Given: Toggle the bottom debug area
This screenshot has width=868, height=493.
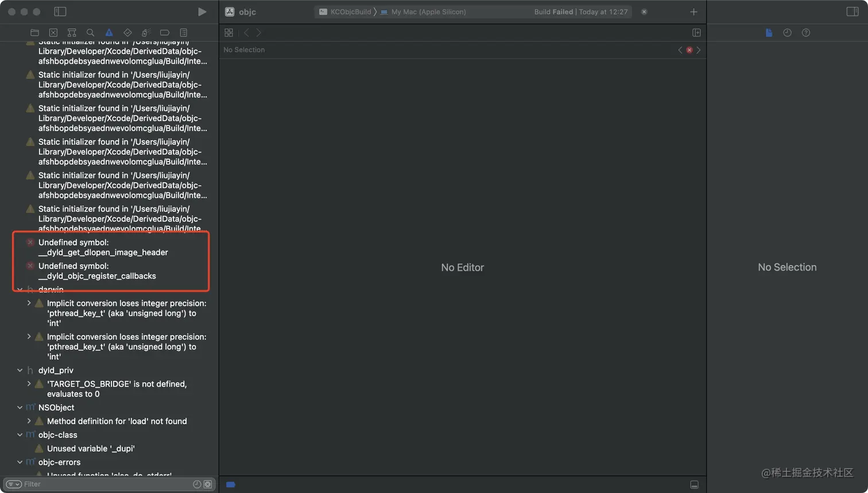Looking at the screenshot, I should pyautogui.click(x=694, y=484).
